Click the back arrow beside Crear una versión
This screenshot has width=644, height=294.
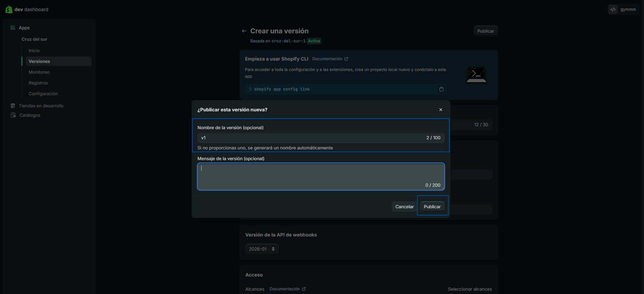click(x=244, y=31)
